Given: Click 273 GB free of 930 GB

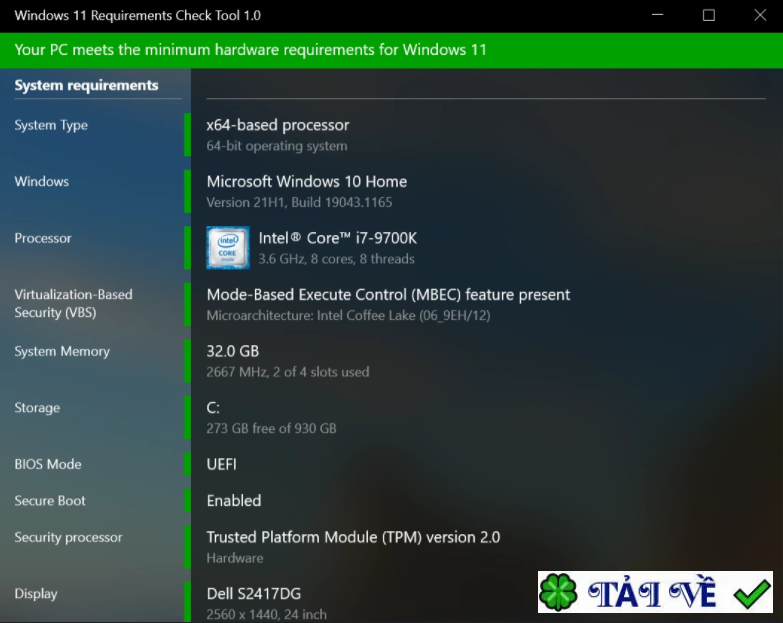Looking at the screenshot, I should point(271,429).
